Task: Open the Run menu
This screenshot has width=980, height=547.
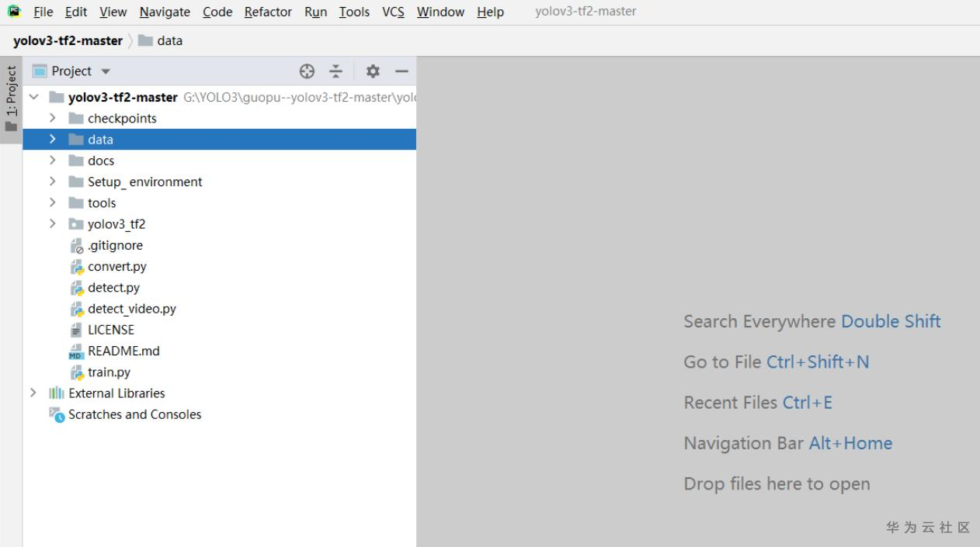Action: tap(315, 12)
